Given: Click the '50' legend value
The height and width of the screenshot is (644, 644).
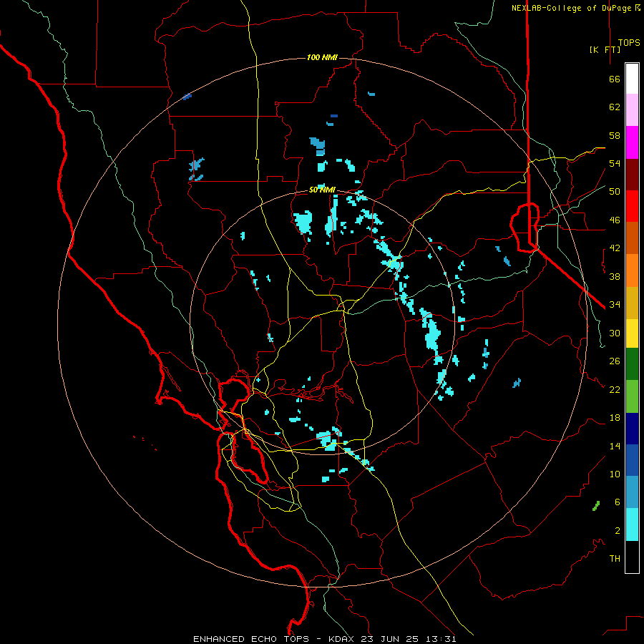Looking at the screenshot, I should (x=615, y=192).
